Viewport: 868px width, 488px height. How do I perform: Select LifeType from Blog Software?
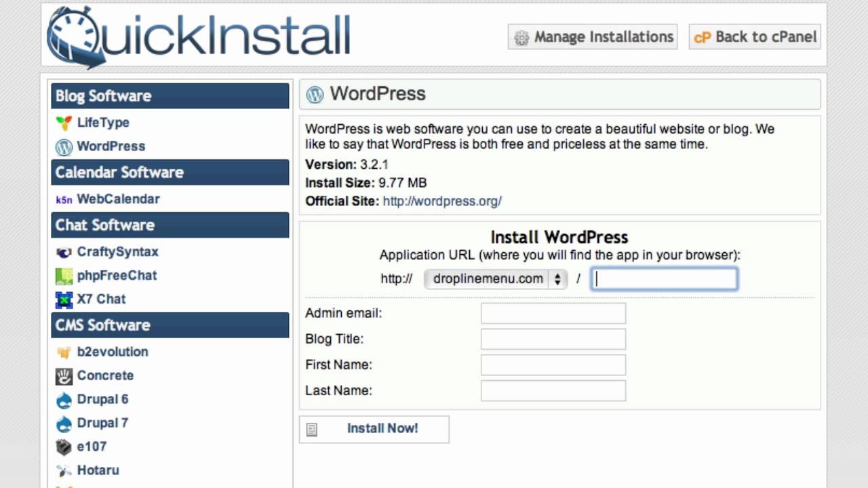[103, 123]
